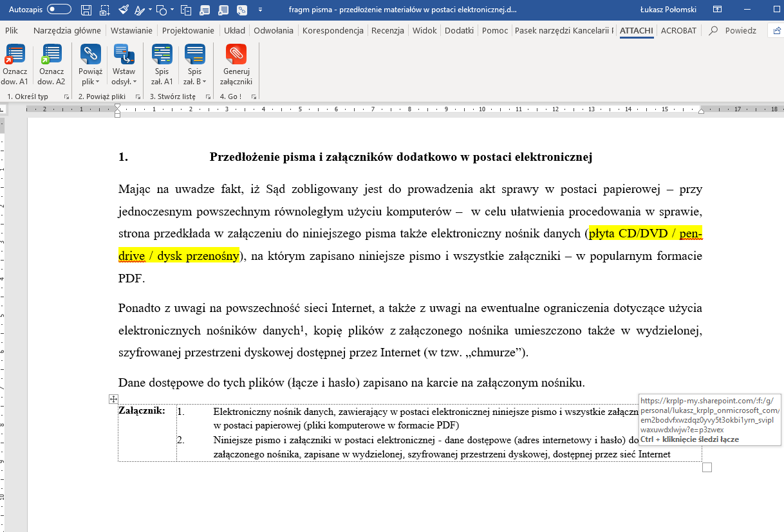Open ribbon display options icon

[718, 10]
